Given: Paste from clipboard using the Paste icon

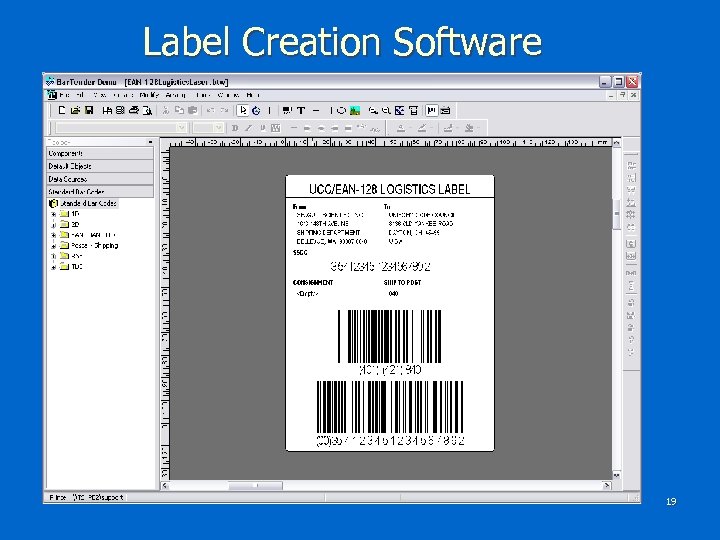Looking at the screenshot, I should point(192,110).
